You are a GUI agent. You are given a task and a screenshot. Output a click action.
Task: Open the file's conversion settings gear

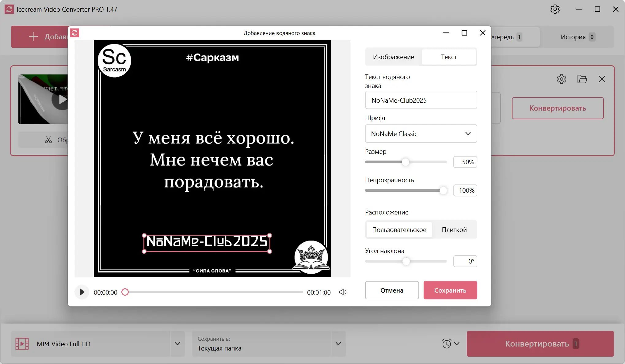[561, 79]
